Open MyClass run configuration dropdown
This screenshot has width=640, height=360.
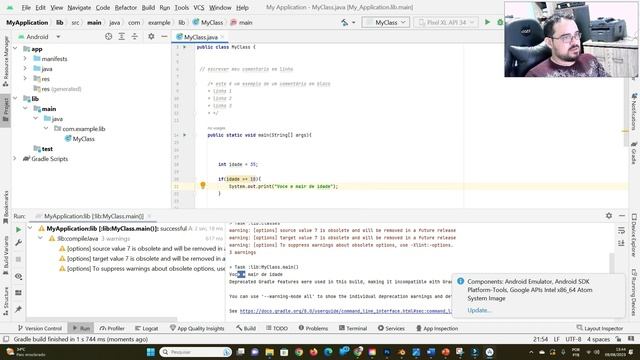point(386,22)
